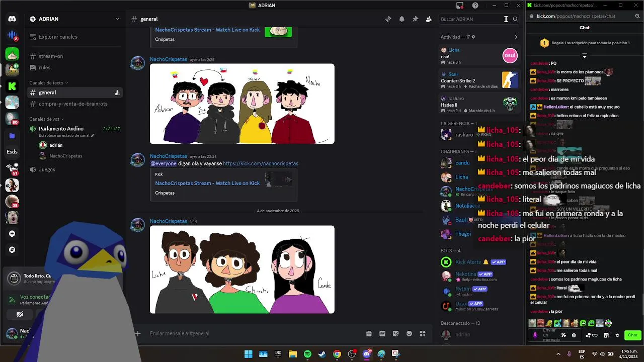Open the apps launcher icon in message bar
The image size is (644, 362).
(423, 333)
